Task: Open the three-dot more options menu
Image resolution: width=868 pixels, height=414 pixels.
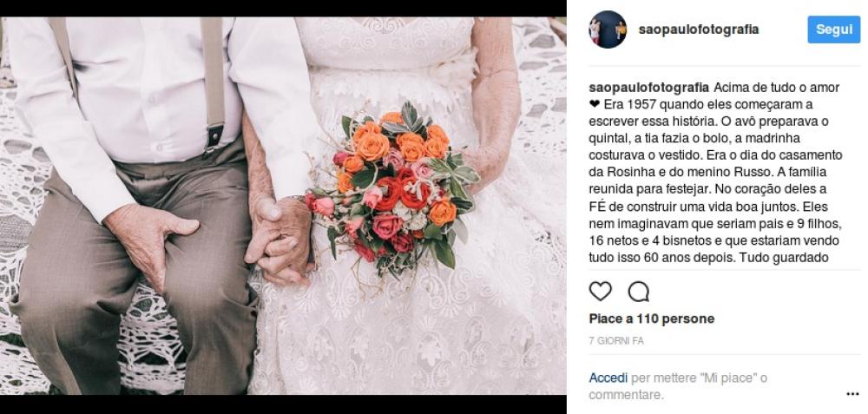Action: [x=852, y=394]
